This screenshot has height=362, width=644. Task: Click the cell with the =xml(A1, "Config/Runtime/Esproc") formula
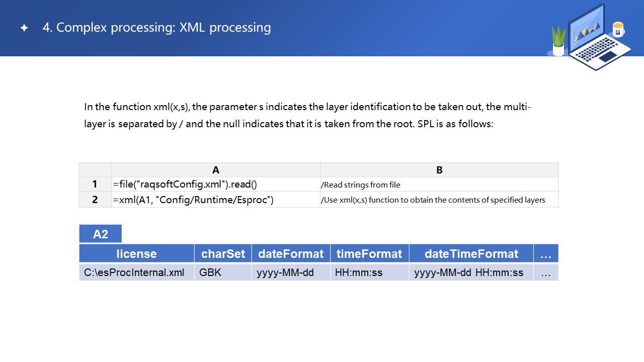[x=216, y=200]
